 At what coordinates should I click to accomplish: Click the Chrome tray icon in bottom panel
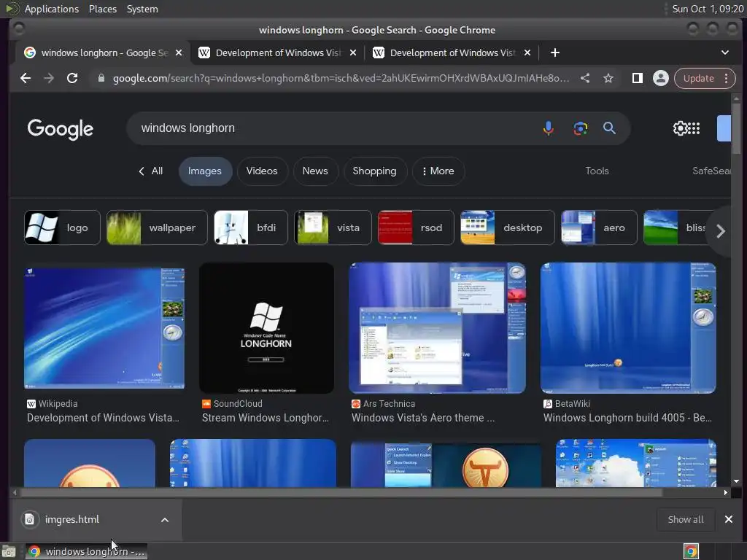coord(691,551)
